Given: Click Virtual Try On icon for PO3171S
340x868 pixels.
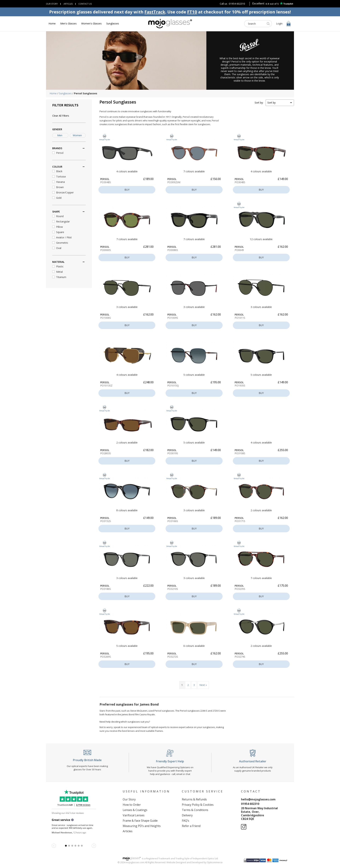Looking at the screenshot, I should click(239, 476).
